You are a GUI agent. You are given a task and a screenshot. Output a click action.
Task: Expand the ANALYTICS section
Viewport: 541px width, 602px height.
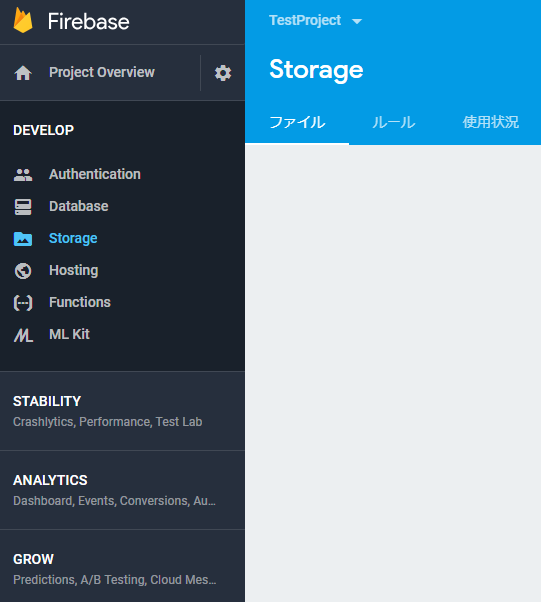click(50, 480)
